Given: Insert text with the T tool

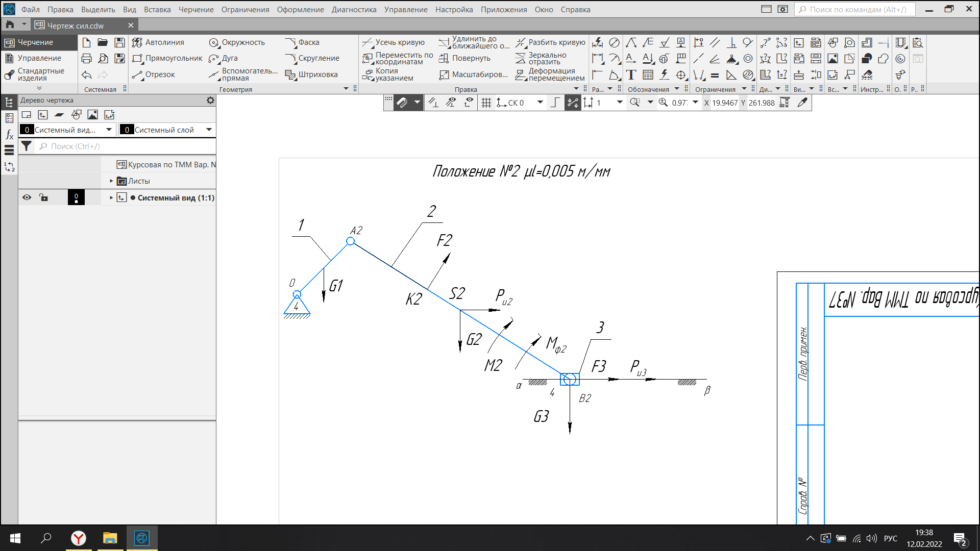Looking at the screenshot, I should point(631,75).
